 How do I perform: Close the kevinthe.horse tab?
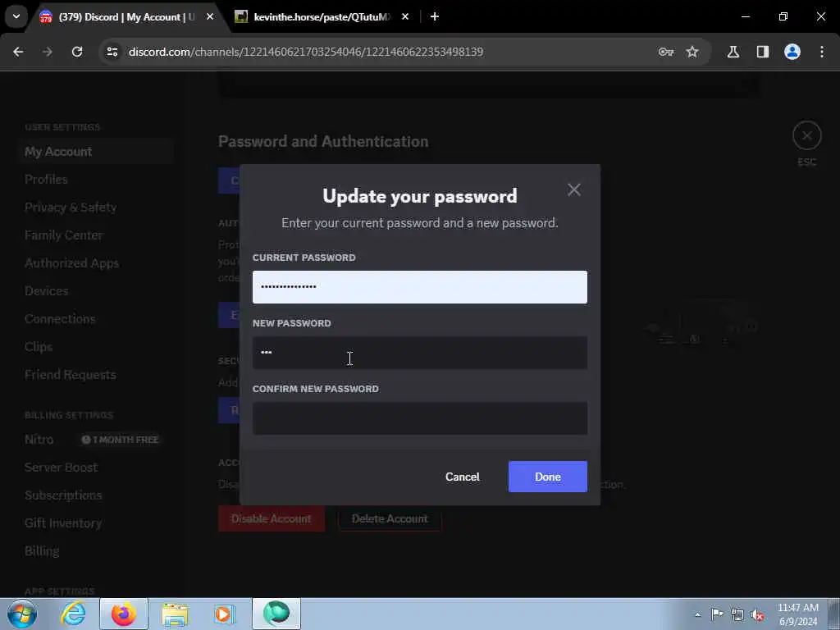[405, 16]
